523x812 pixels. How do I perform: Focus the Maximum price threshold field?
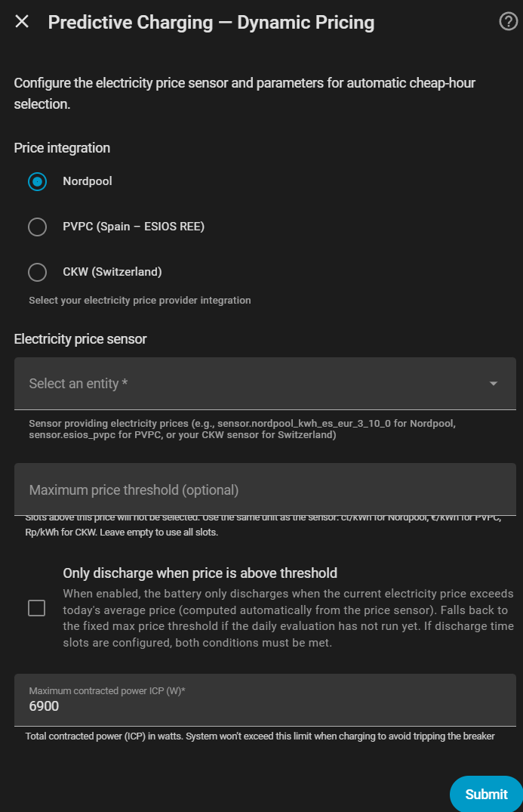264,490
